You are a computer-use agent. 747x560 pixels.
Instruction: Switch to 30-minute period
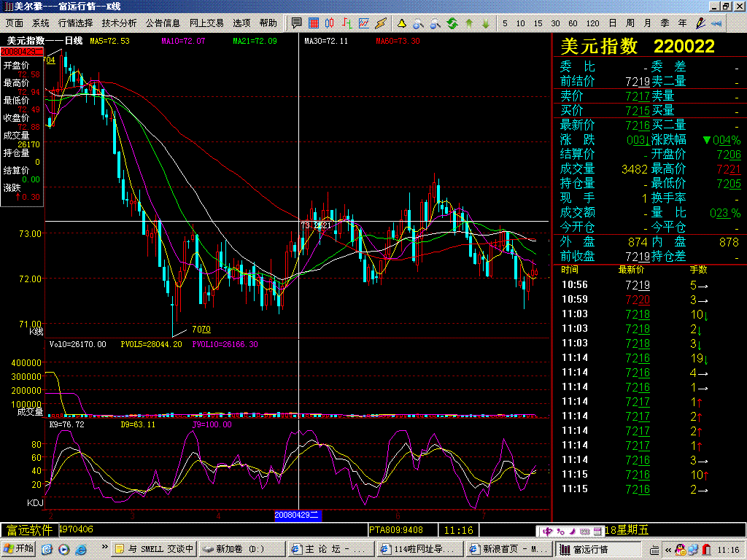[555, 23]
